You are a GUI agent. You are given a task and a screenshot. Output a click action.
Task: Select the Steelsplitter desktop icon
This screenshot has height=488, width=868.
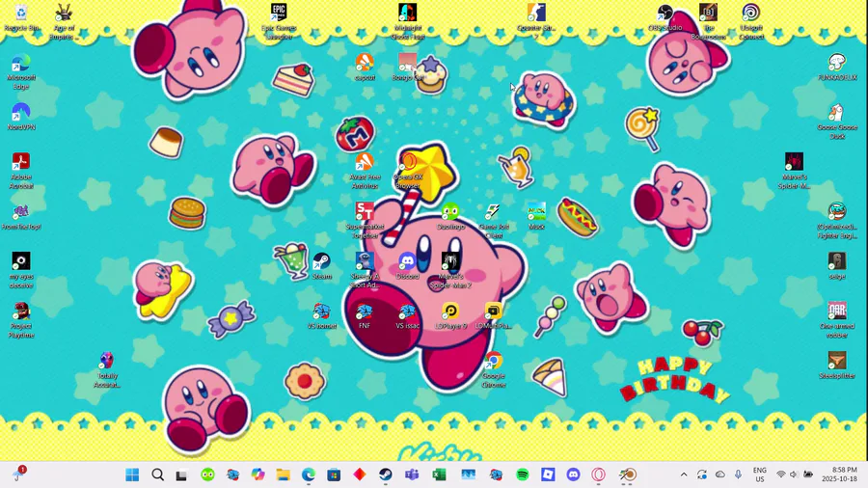pyautogui.click(x=837, y=366)
